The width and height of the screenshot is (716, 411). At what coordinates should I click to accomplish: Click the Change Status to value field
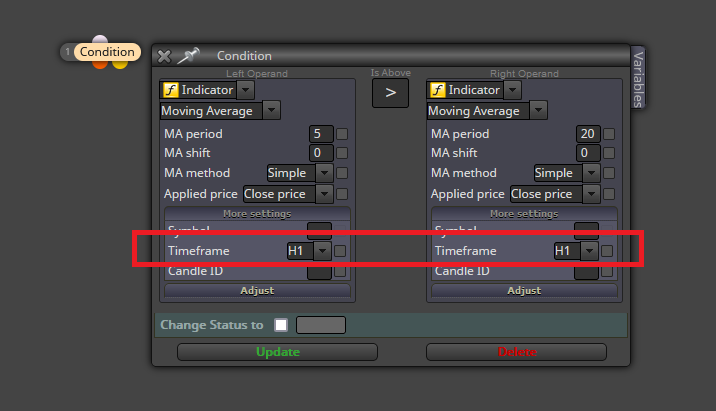[x=321, y=325]
